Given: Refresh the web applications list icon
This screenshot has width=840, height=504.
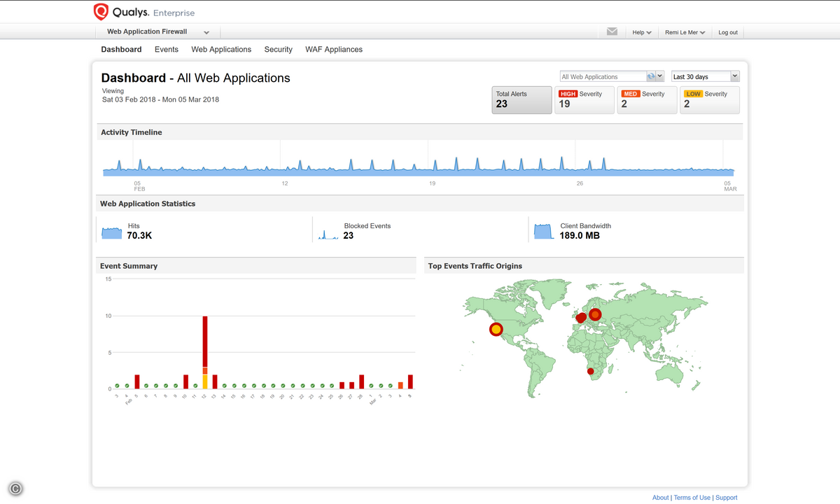Looking at the screenshot, I should 651,76.
